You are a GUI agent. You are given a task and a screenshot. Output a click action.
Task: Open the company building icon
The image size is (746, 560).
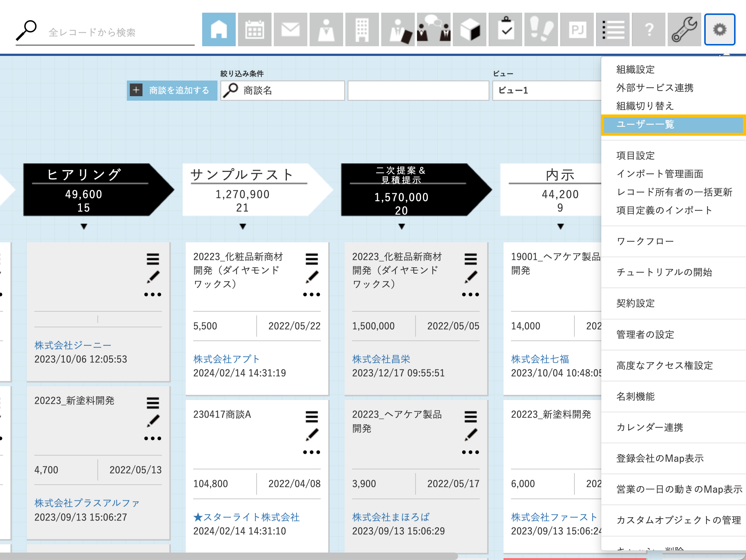[x=362, y=29]
